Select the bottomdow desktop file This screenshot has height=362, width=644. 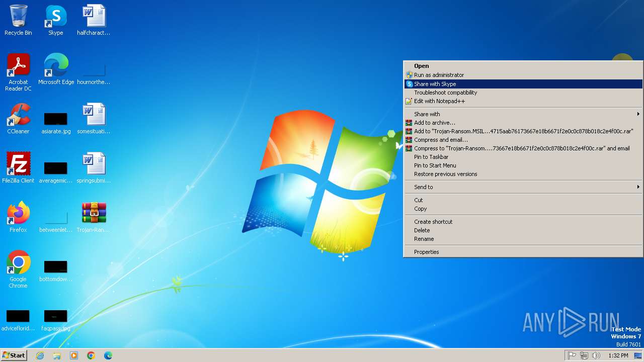pyautogui.click(x=56, y=270)
